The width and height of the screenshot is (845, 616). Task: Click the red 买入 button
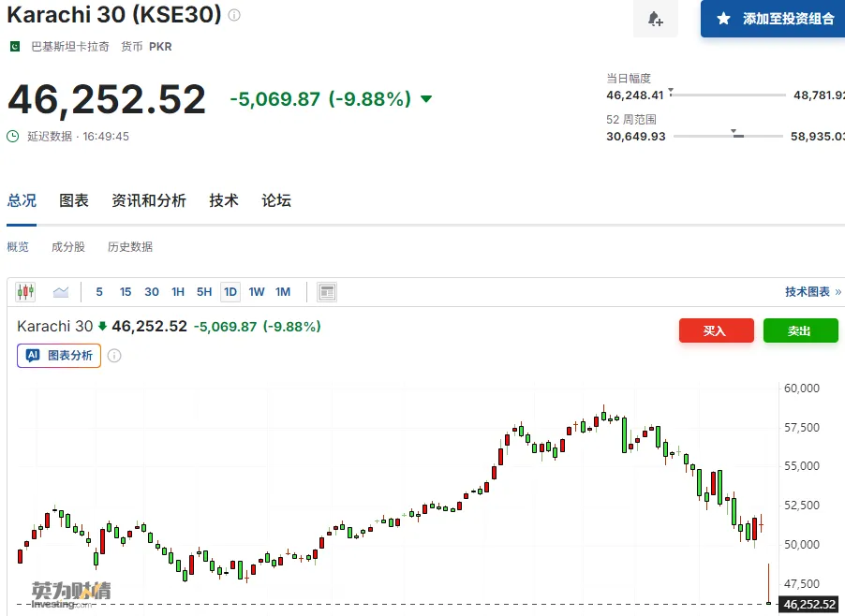pos(716,330)
